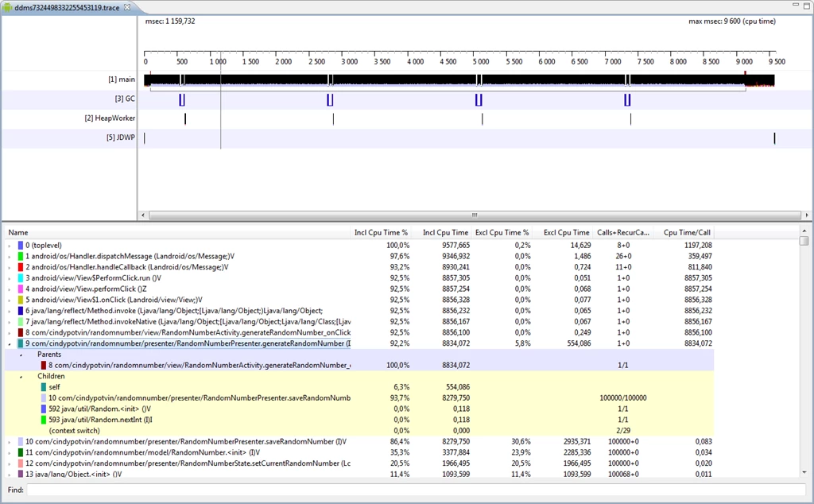Image resolution: width=814 pixels, height=504 pixels.
Task: Close the ddms trace tab
Action: click(127, 7)
